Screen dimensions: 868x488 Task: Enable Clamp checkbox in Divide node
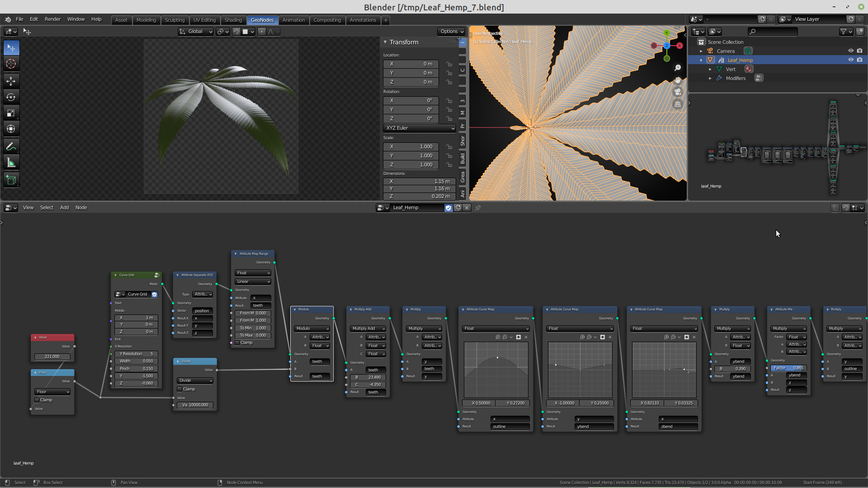(x=179, y=389)
